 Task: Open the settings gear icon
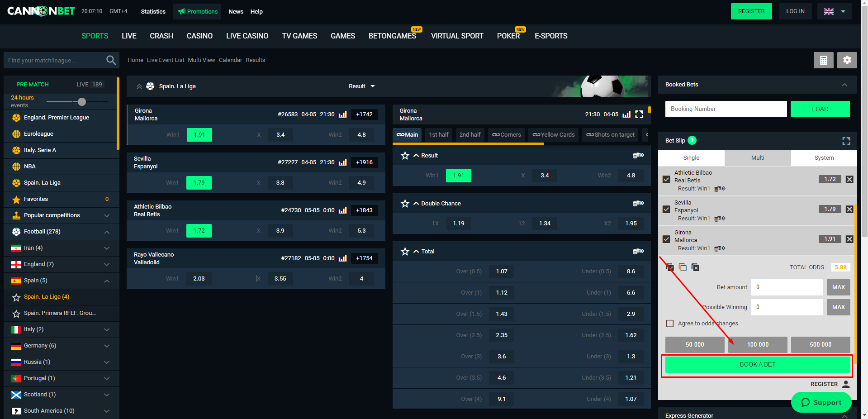[846, 60]
